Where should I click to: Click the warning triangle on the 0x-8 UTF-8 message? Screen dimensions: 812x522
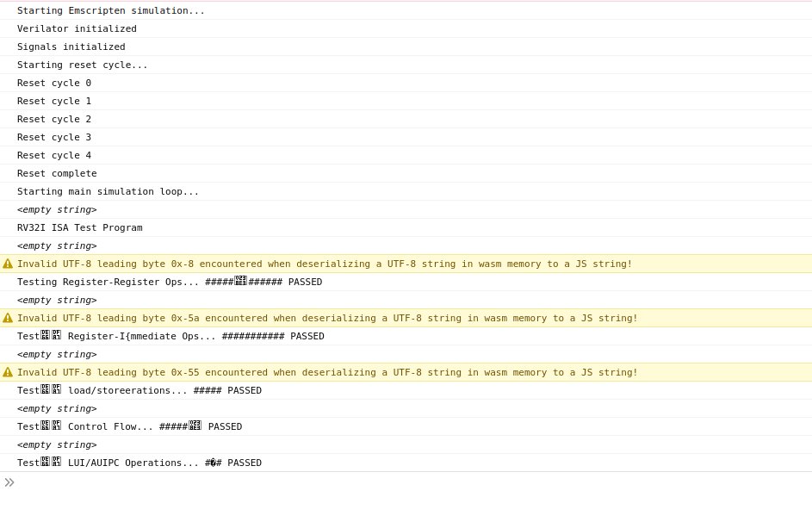tap(8, 264)
